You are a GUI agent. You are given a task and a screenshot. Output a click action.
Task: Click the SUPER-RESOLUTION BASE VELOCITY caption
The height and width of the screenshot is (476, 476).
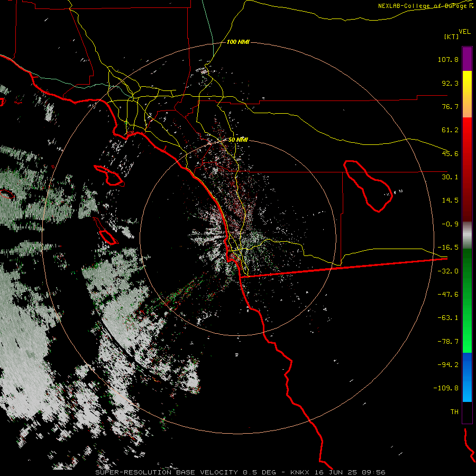tap(167, 472)
